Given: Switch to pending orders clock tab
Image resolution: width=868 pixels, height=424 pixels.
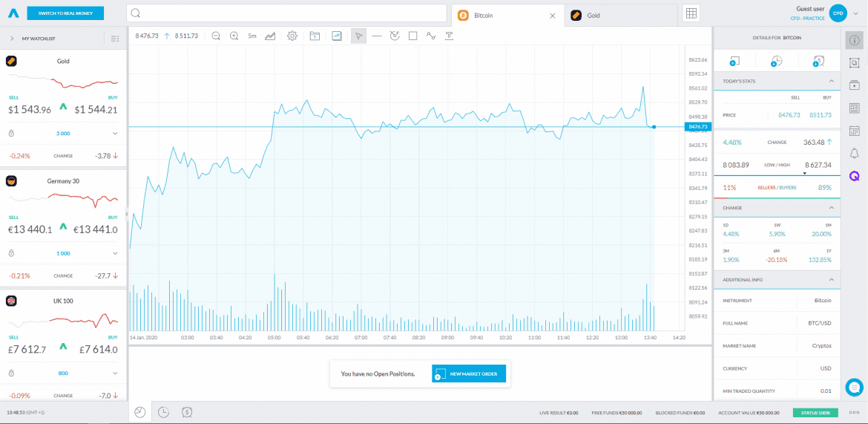Looking at the screenshot, I should (x=163, y=412).
